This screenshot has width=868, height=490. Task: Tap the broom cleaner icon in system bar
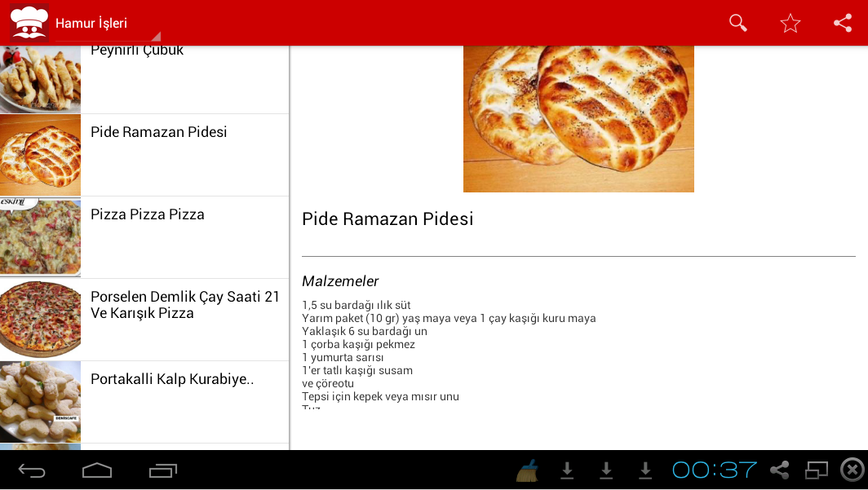[x=528, y=470]
